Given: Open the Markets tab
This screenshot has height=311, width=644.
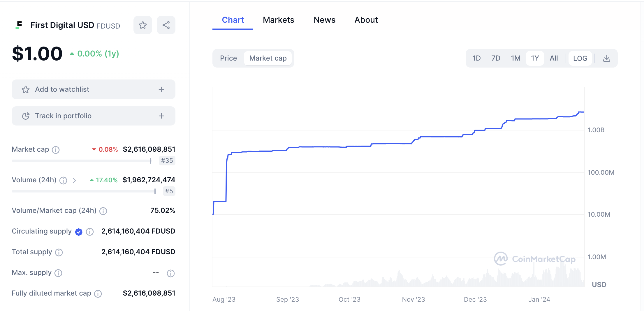Looking at the screenshot, I should coord(278,20).
